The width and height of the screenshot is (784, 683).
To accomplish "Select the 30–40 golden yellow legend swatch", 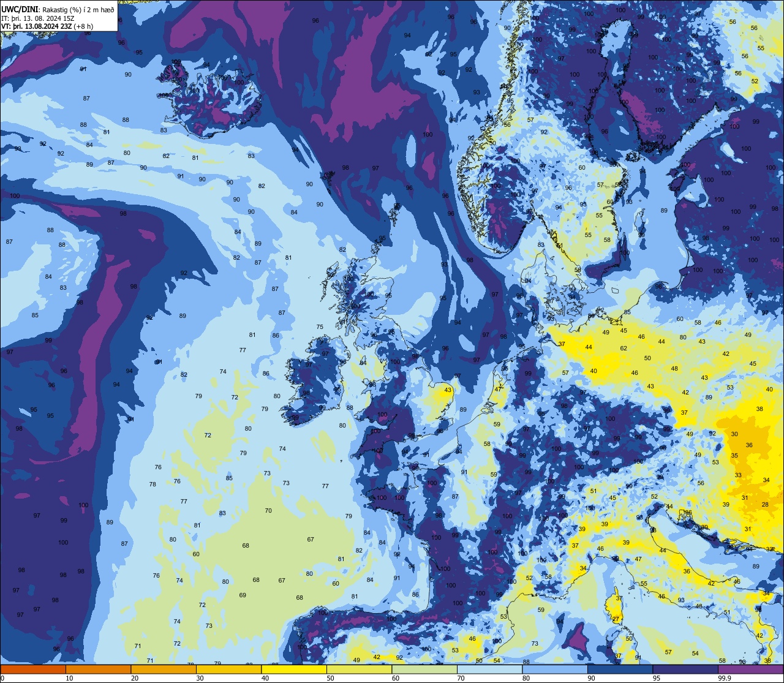I will pyautogui.click(x=228, y=669).
